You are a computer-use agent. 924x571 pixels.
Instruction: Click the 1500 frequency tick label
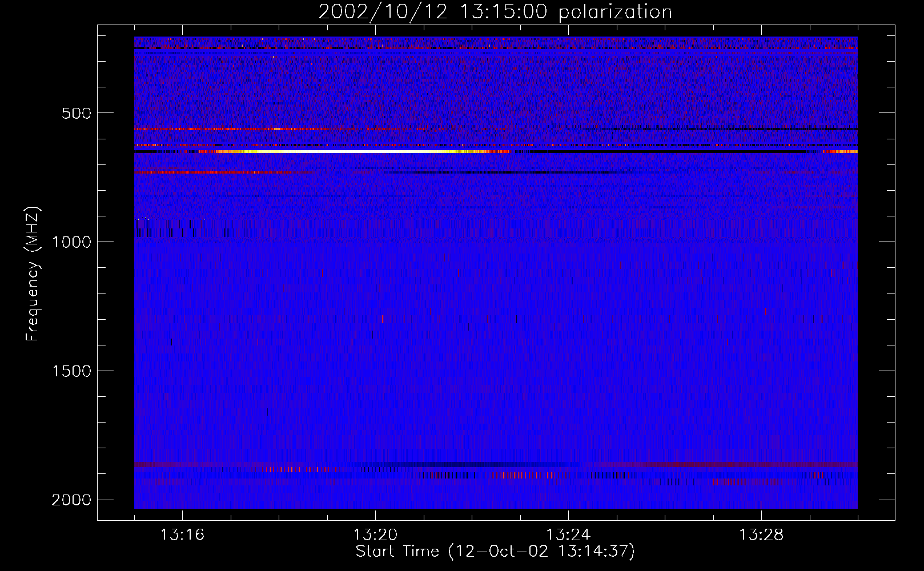pos(71,371)
